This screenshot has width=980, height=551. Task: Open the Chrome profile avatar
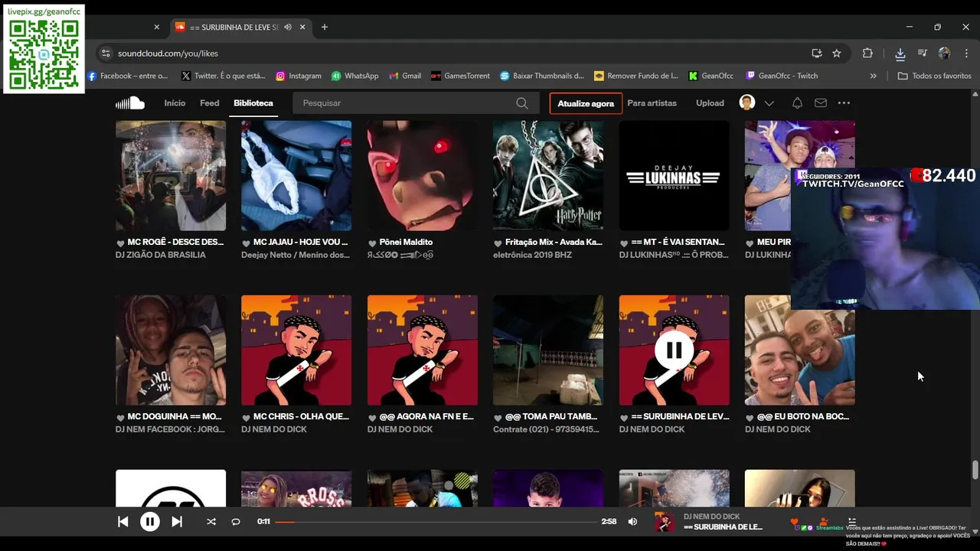coord(944,54)
